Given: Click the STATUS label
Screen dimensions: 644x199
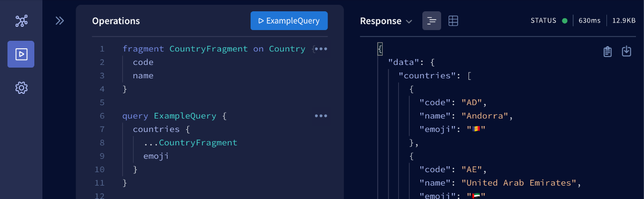Looking at the screenshot, I should [x=543, y=21].
